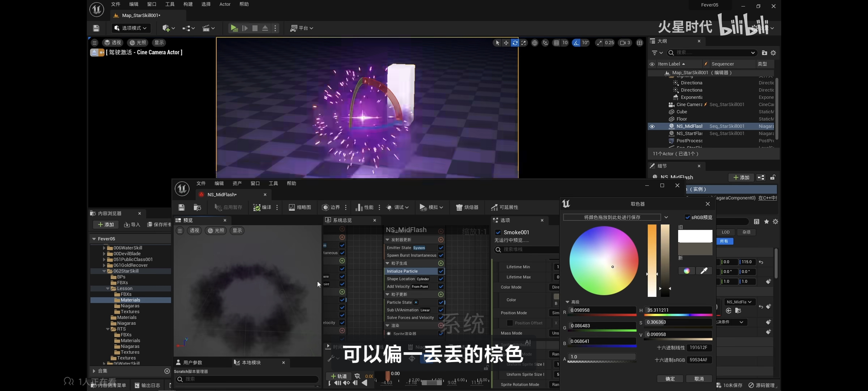Open the selection mode dropdown

tap(131, 28)
